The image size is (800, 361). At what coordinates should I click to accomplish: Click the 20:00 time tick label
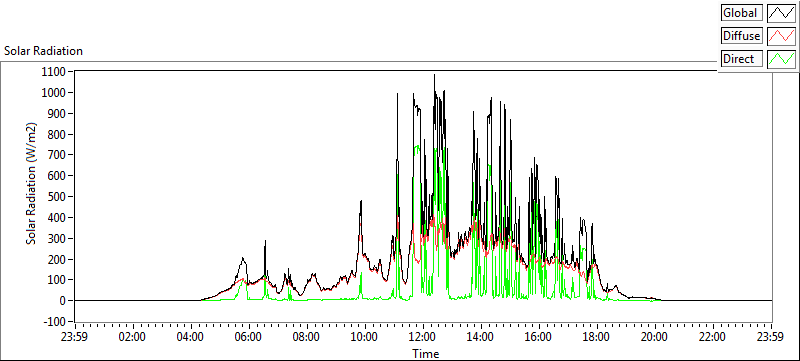[655, 337]
